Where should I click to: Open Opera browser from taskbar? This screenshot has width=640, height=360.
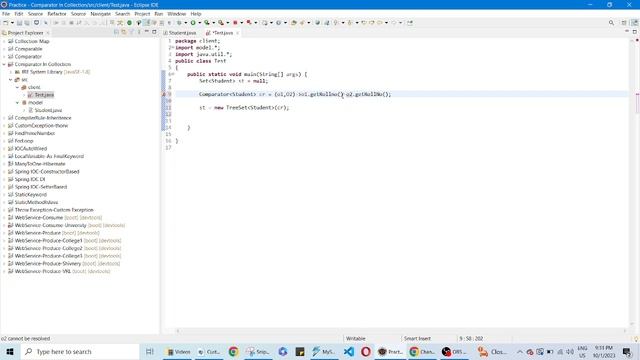click(x=366, y=351)
